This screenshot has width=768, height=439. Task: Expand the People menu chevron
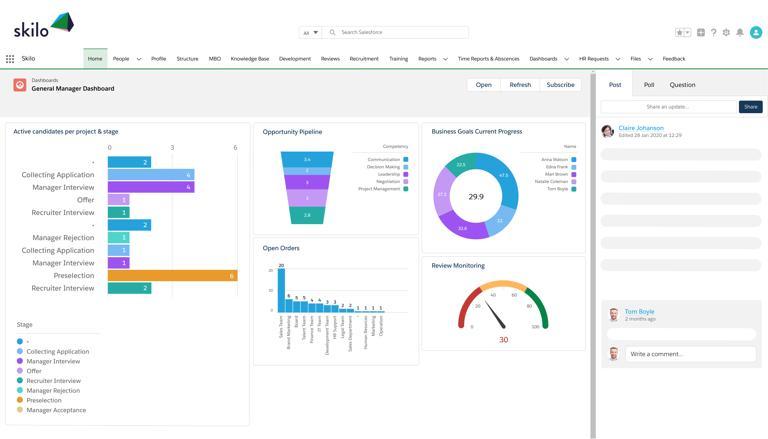[139, 59]
